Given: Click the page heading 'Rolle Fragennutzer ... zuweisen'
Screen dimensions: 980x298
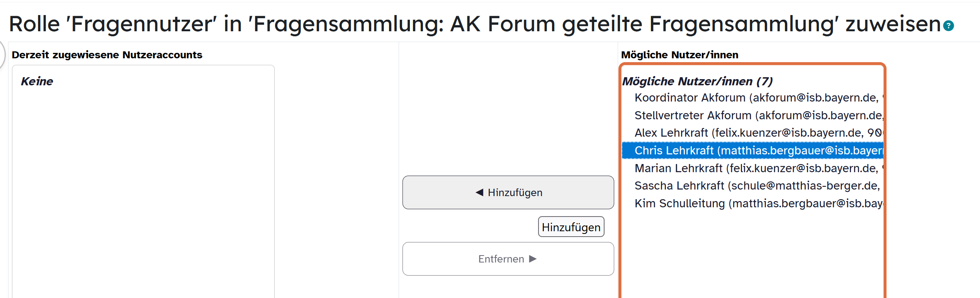Looking at the screenshot, I should (475, 24).
